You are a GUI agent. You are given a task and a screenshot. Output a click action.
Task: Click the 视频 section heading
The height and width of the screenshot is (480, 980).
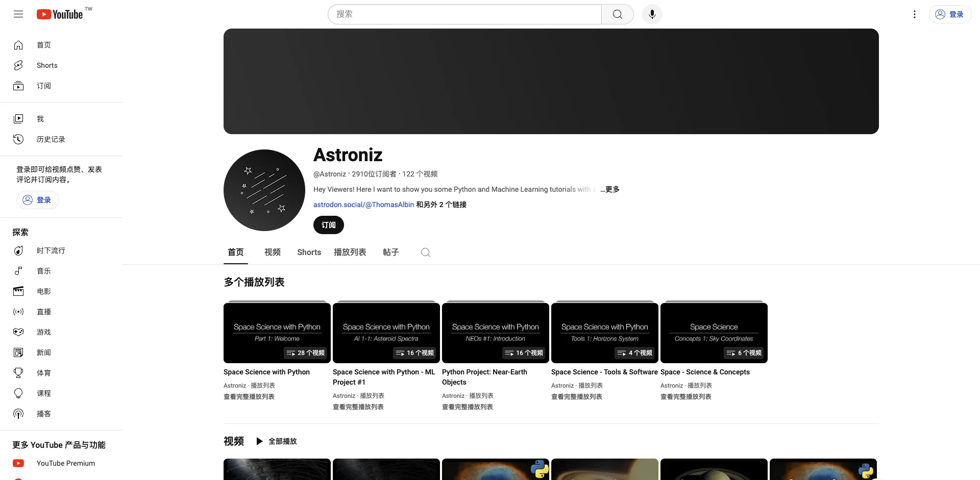[x=234, y=441]
